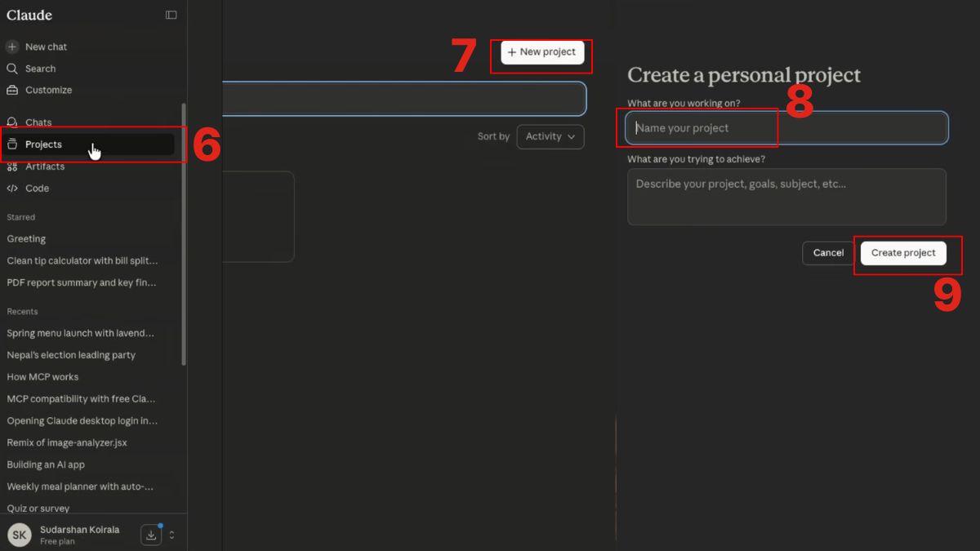Click the Customize briefcase icon
The image size is (980, 551).
click(x=12, y=90)
